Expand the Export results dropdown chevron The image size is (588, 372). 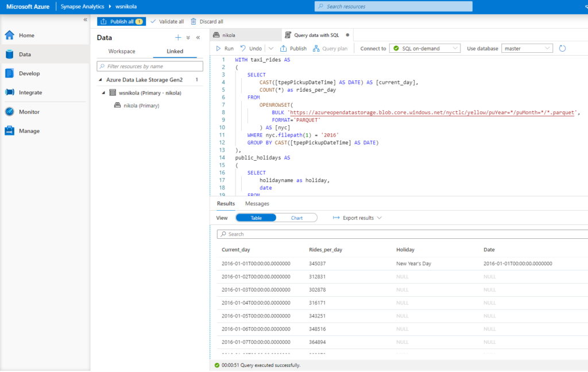379,218
